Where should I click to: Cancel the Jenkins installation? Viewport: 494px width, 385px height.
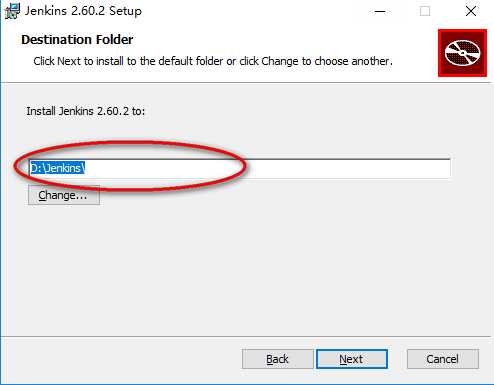pyautogui.click(x=443, y=359)
